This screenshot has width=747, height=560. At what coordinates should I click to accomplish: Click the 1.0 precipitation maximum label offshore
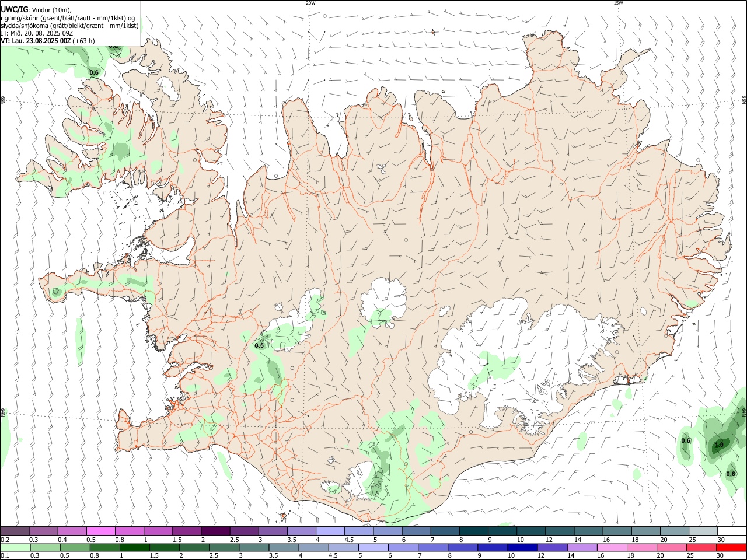[719, 445]
